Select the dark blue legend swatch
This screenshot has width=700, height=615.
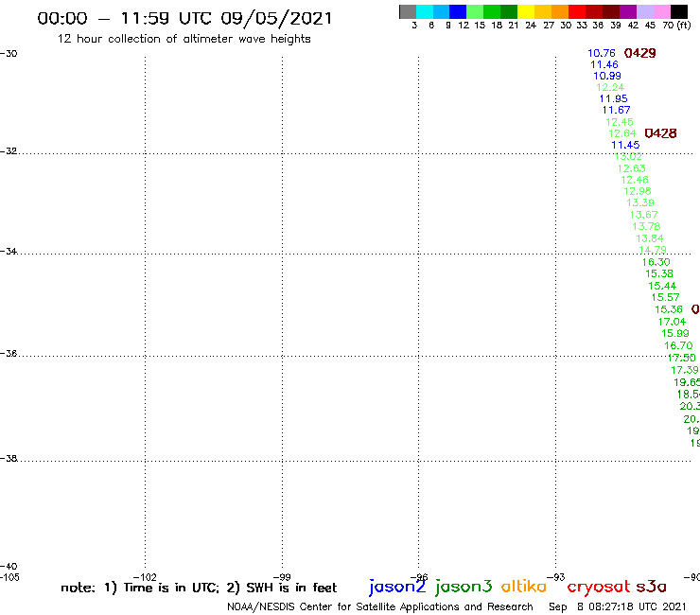458,12
